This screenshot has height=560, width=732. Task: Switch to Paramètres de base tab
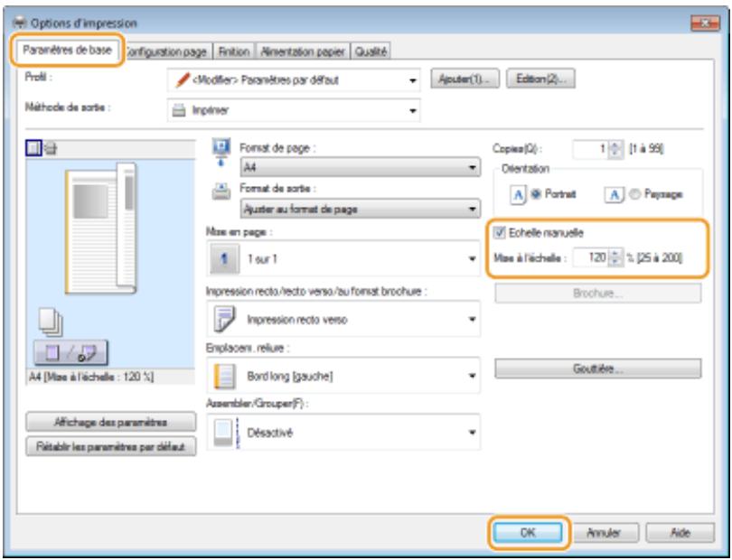point(67,50)
